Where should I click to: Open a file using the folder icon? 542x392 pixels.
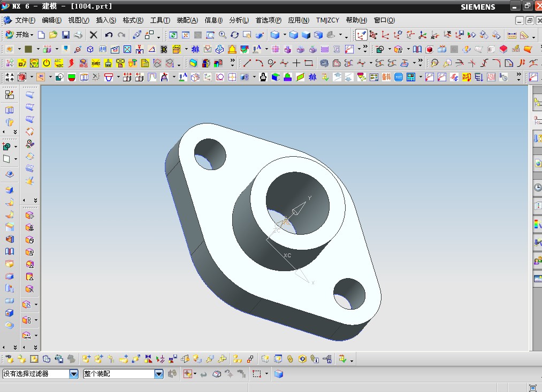point(53,35)
